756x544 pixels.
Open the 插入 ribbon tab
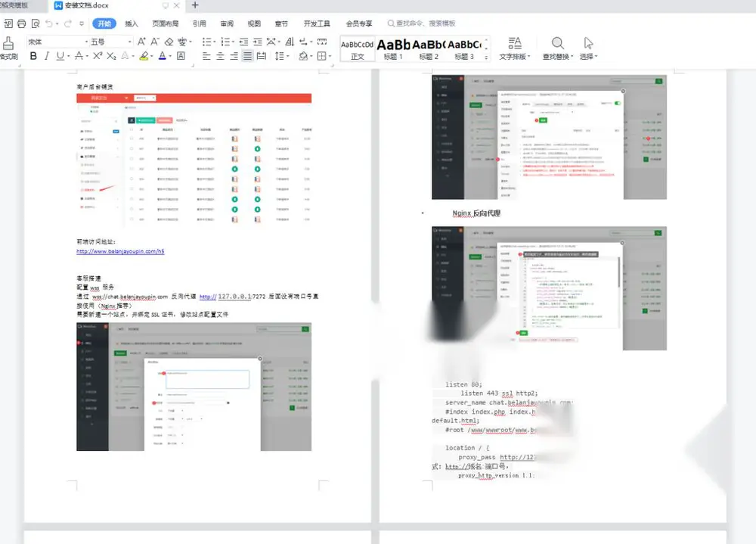tap(131, 23)
